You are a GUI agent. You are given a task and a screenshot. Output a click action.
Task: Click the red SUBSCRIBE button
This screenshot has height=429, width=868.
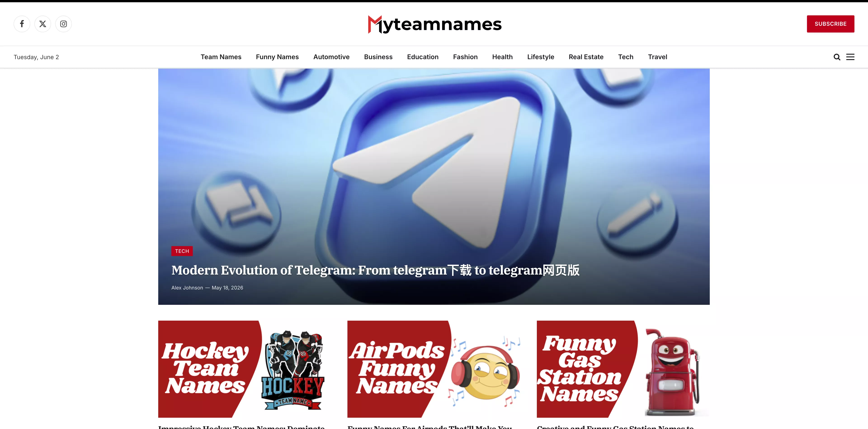click(830, 24)
